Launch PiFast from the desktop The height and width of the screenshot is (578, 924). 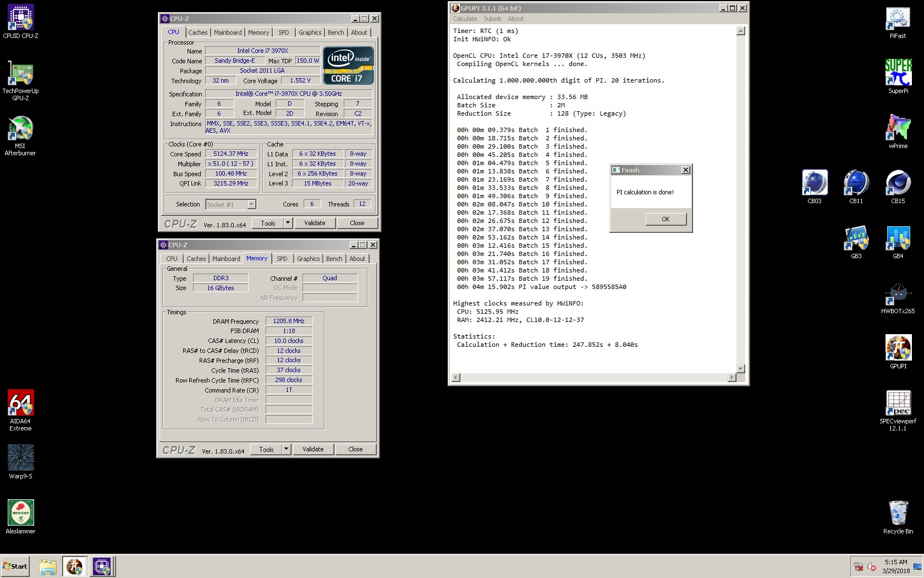(898, 22)
